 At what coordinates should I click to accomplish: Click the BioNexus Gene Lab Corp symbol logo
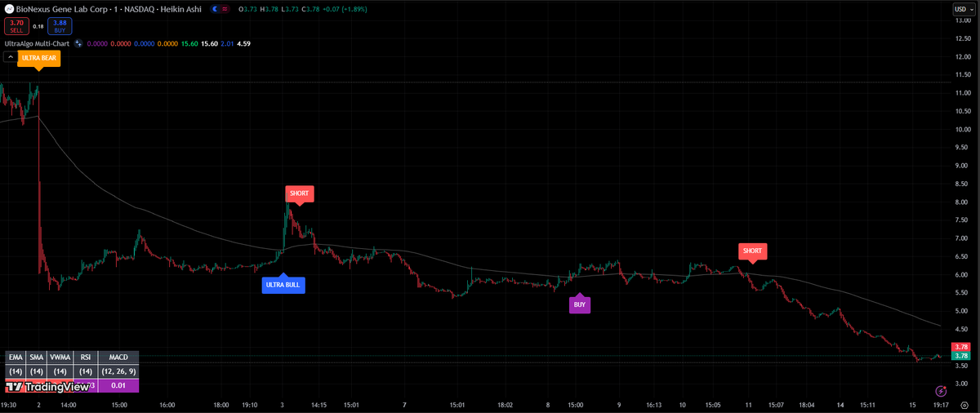pos(9,9)
